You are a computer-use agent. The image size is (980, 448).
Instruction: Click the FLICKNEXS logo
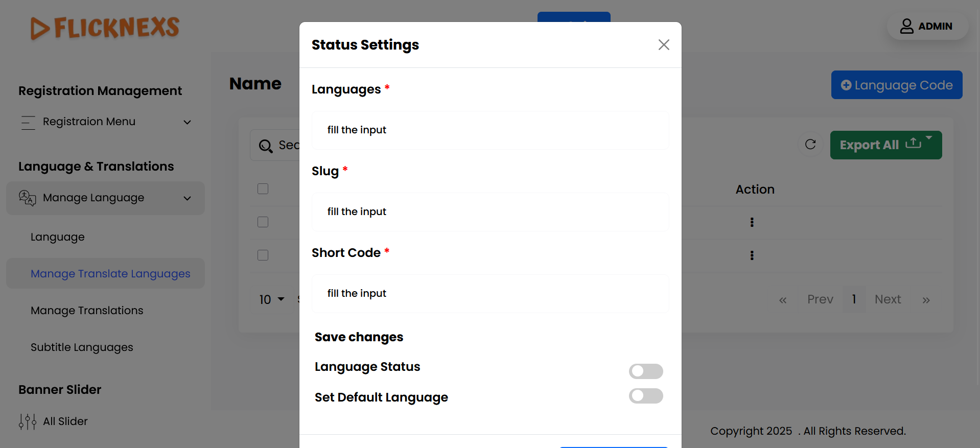pos(105,28)
